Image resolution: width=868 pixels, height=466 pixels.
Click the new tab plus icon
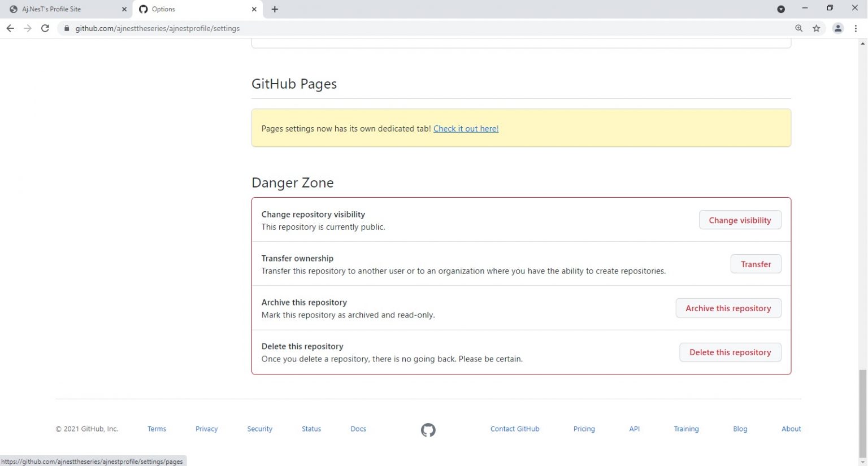(275, 9)
